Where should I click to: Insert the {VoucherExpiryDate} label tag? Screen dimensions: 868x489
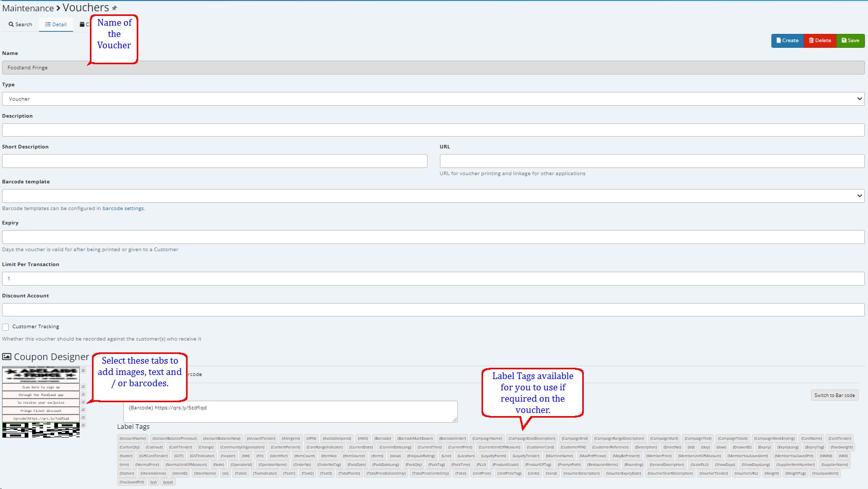(x=623, y=473)
